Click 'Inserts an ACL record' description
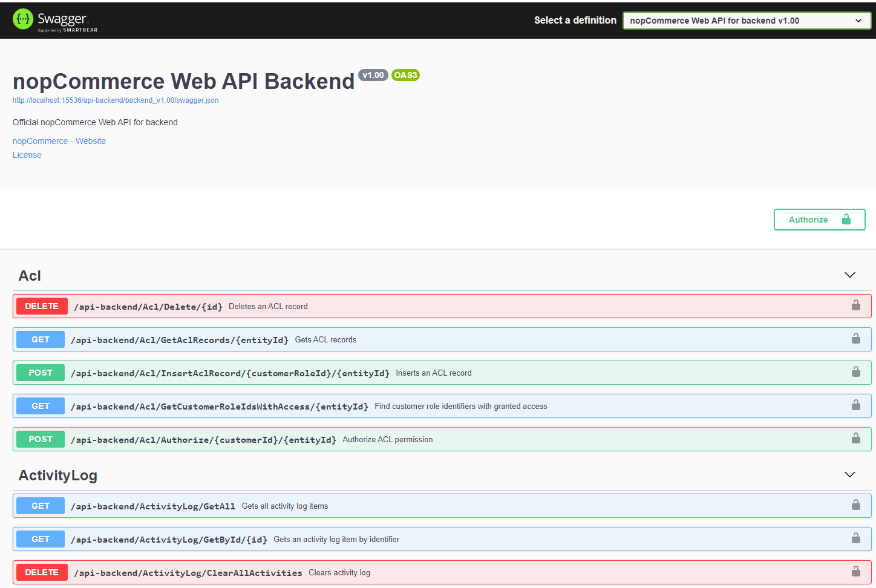Image resolution: width=876 pixels, height=588 pixels. click(x=434, y=373)
